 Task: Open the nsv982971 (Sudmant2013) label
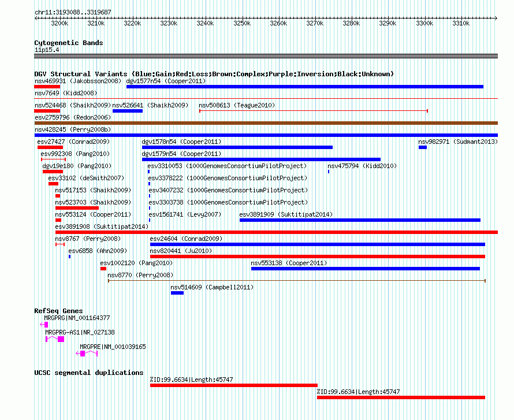[458, 142]
